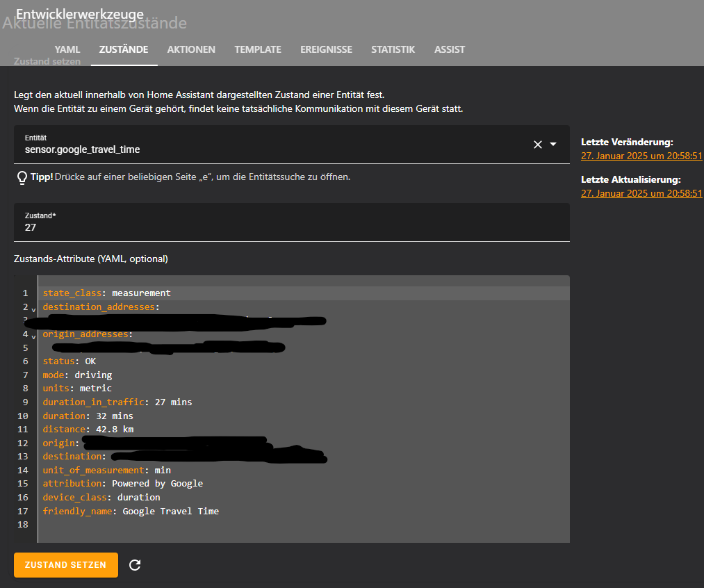Switch to the YAML tab
This screenshot has width=704, height=588.
point(67,49)
